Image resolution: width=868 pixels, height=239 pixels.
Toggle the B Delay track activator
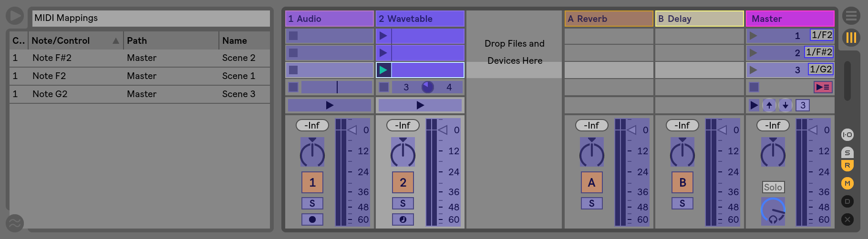pyautogui.click(x=682, y=182)
